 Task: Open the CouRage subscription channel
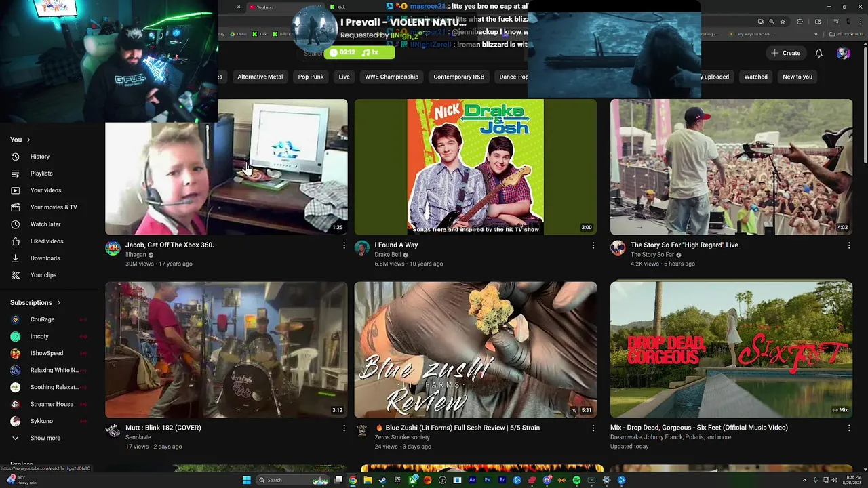(42, 319)
